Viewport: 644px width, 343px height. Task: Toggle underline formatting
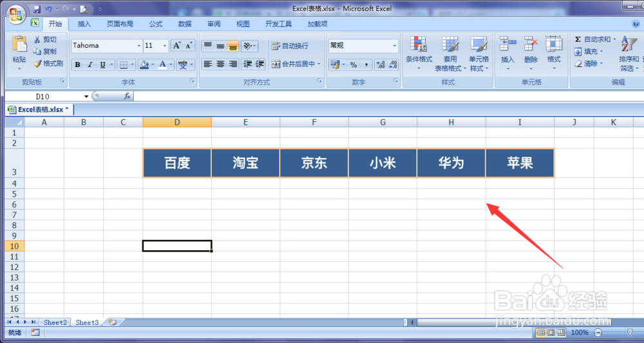pyautogui.click(x=102, y=64)
